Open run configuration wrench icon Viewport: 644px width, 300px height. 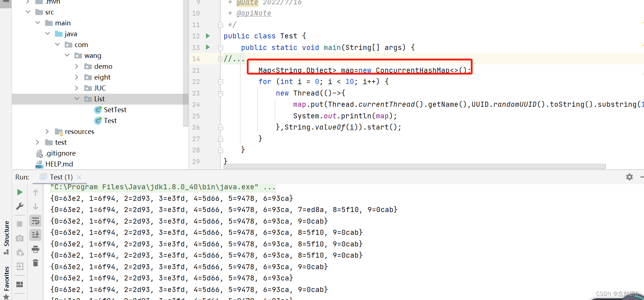coord(20,206)
